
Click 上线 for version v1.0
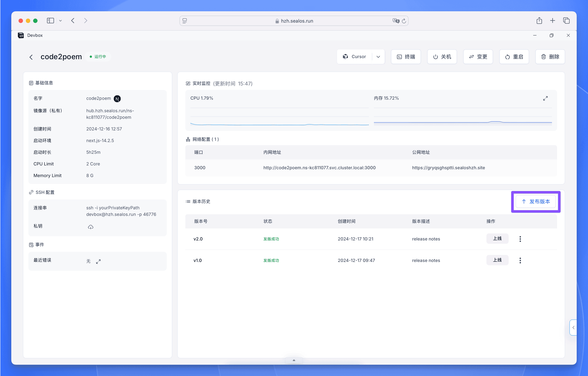click(x=497, y=260)
